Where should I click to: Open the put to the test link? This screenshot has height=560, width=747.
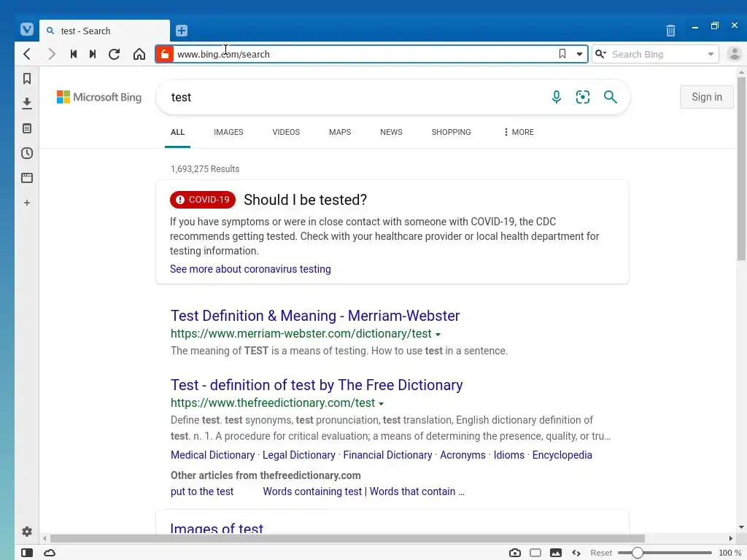tap(202, 491)
